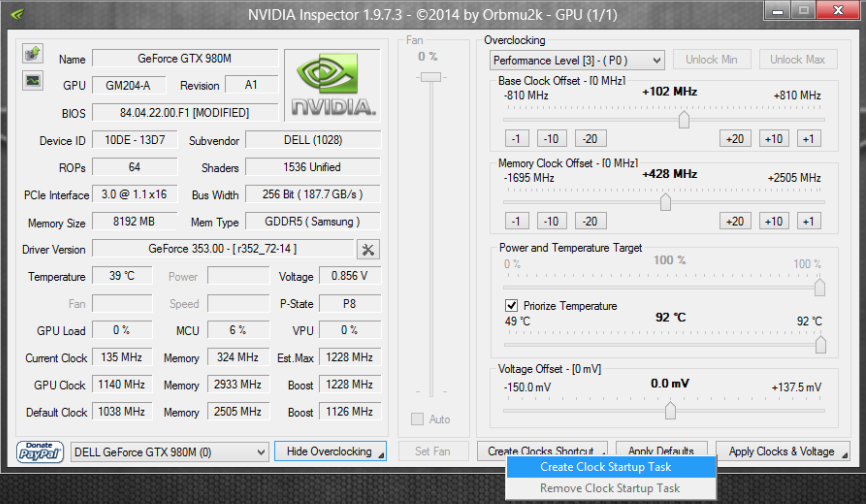
Task: Click the ROPs 64 value
Action: (x=135, y=167)
